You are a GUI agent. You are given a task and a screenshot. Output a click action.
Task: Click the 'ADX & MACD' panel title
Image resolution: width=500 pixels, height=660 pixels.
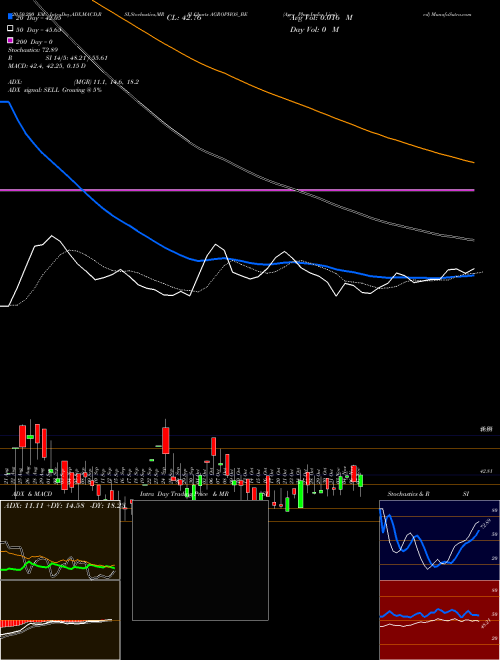(32, 494)
